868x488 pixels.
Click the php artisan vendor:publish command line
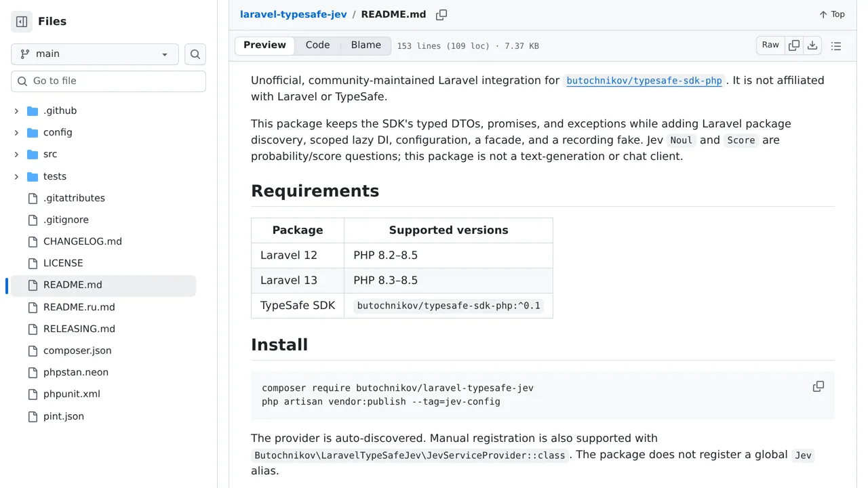[381, 402]
